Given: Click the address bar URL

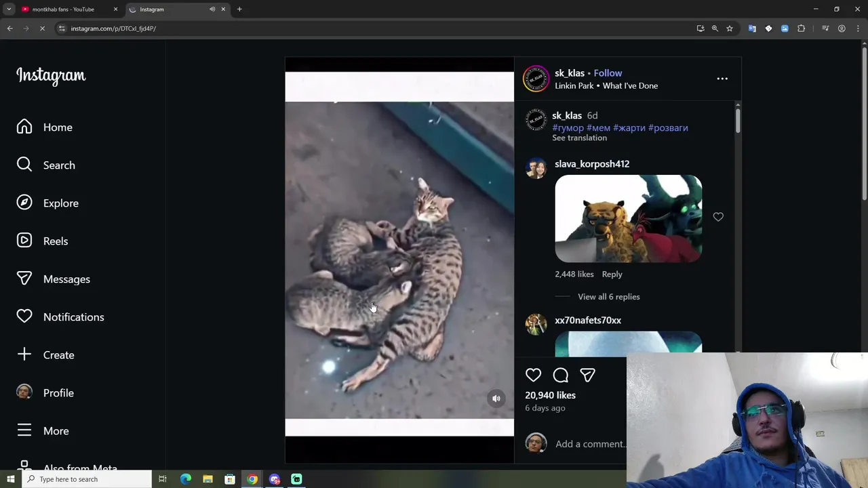Looking at the screenshot, I should [113, 28].
